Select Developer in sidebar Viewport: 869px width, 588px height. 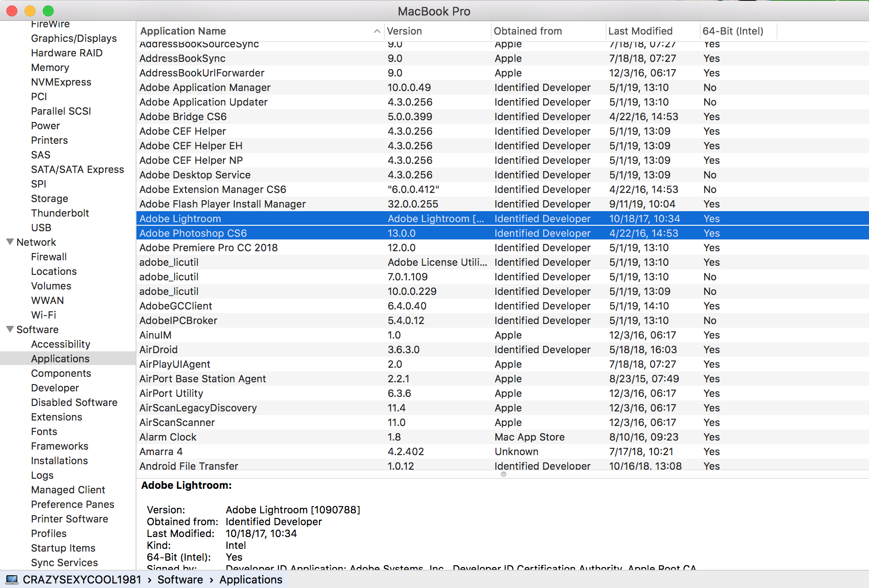click(x=55, y=388)
